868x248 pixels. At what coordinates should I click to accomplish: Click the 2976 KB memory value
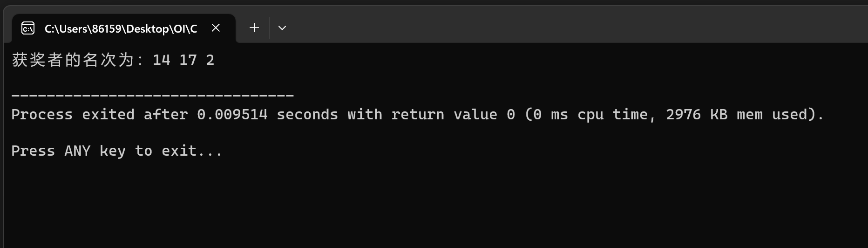(x=696, y=115)
